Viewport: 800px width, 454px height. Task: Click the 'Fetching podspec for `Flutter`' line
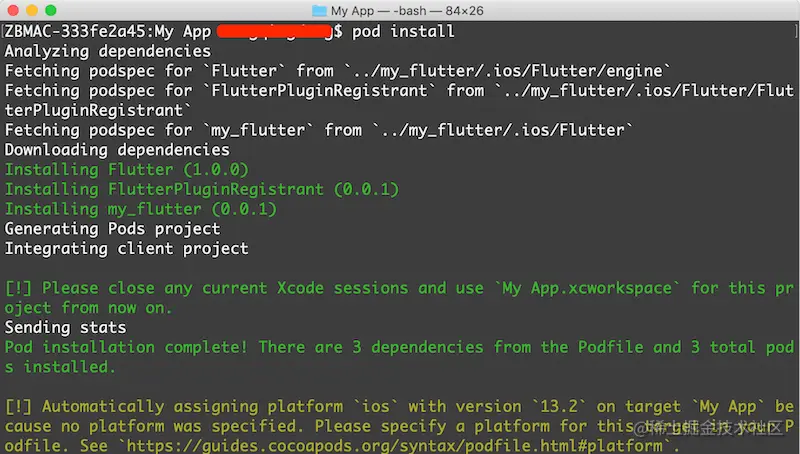337,71
